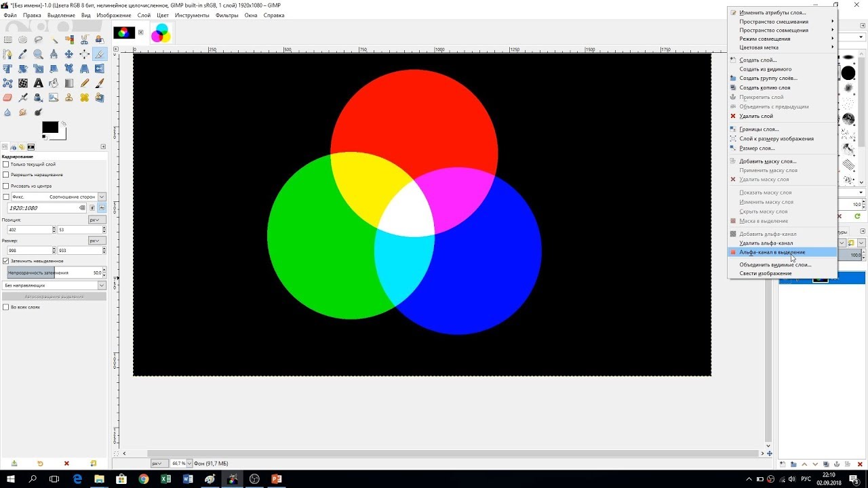Switch to the CMY circles image tab

pos(161,33)
